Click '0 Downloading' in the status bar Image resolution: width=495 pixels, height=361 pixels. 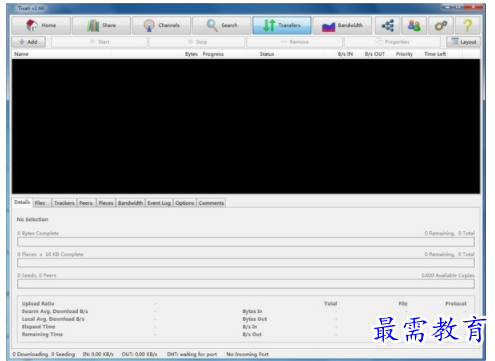point(30,354)
